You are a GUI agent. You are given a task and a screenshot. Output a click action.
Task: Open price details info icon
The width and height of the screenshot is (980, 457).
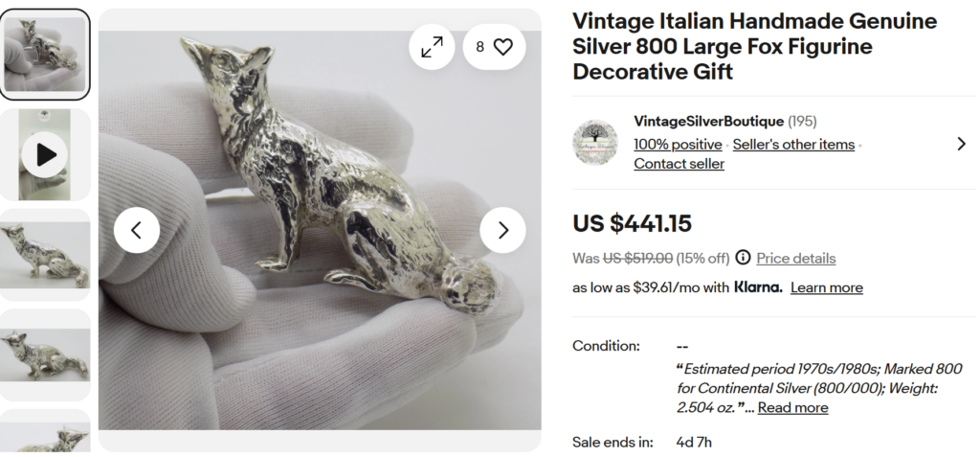click(743, 258)
